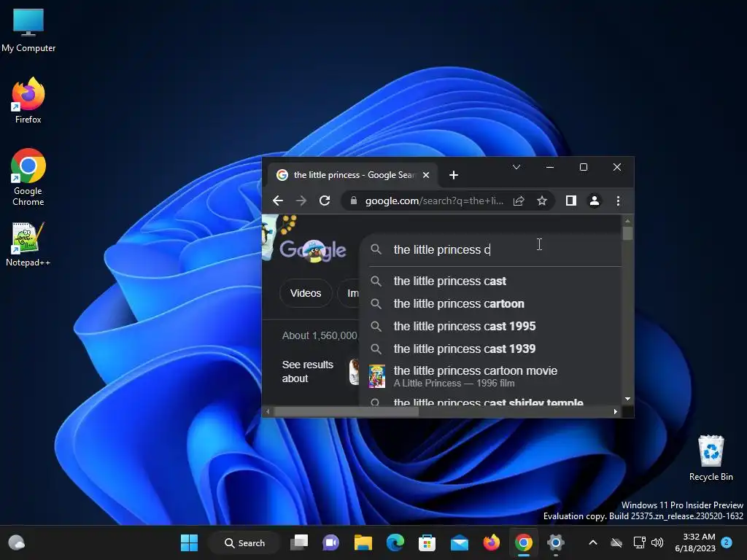Viewport: 747px width, 560px height.
Task: Click Chrome's forward navigation arrow
Action: 301,201
